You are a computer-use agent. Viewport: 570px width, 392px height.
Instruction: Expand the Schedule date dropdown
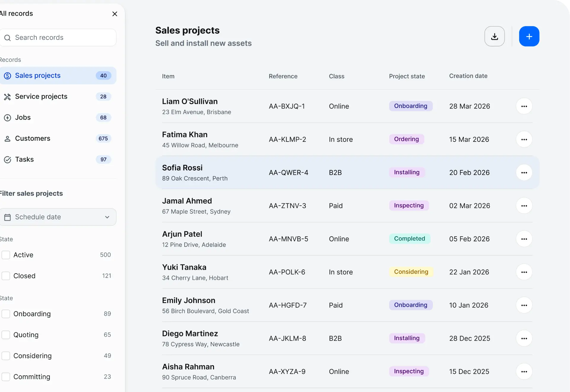[x=58, y=217]
